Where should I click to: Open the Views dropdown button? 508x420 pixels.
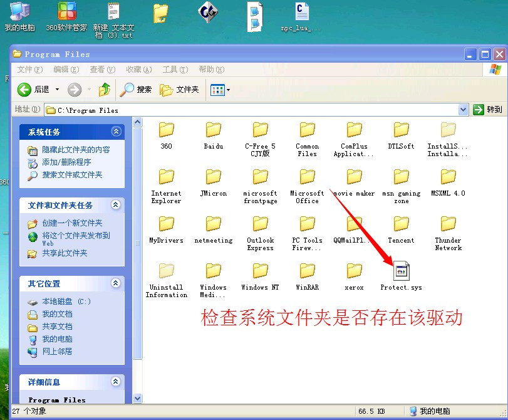pyautogui.click(x=220, y=90)
